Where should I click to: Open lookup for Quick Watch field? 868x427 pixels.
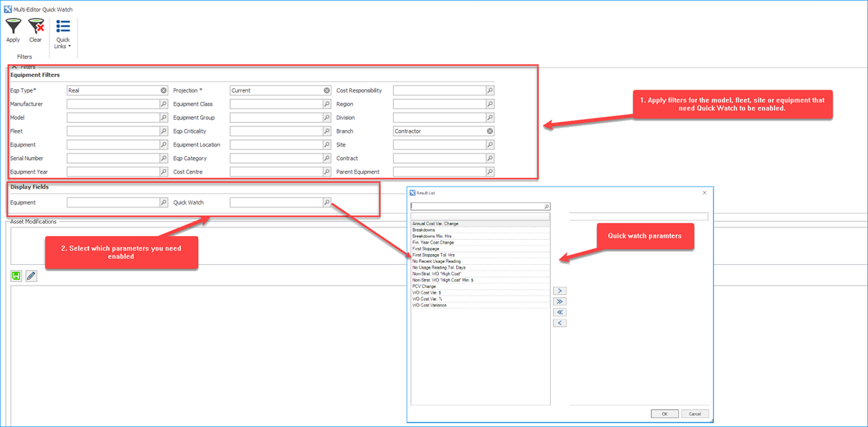tap(326, 203)
